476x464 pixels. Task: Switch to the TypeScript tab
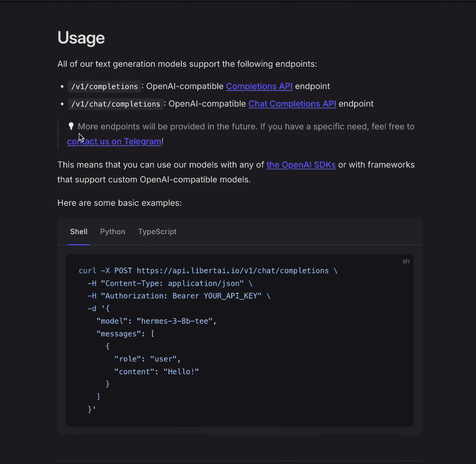(x=157, y=232)
